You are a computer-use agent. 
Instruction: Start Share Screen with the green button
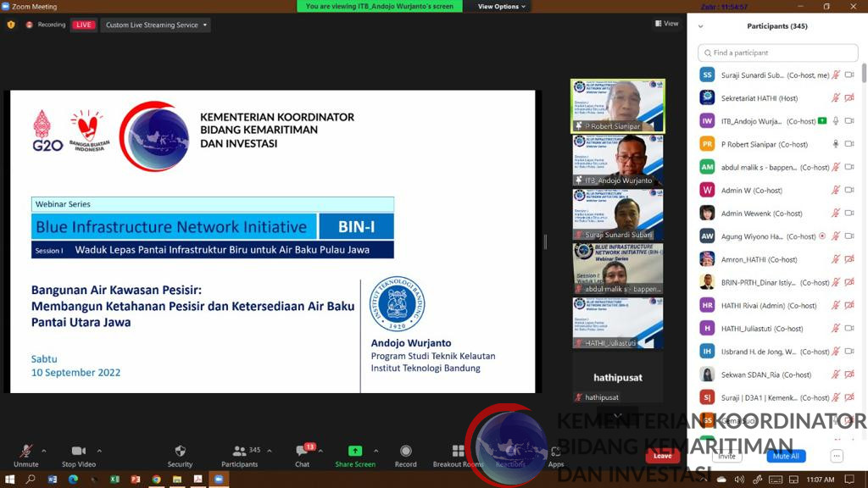point(355,455)
